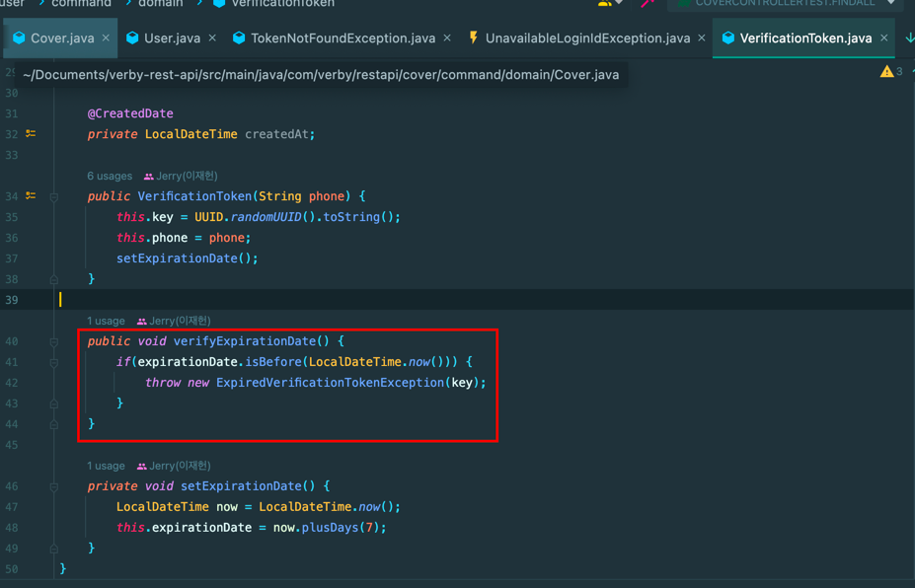Screen dimensions: 915x588
Task: Open the warnings indicator showing 3 problems
Action: click(891, 71)
